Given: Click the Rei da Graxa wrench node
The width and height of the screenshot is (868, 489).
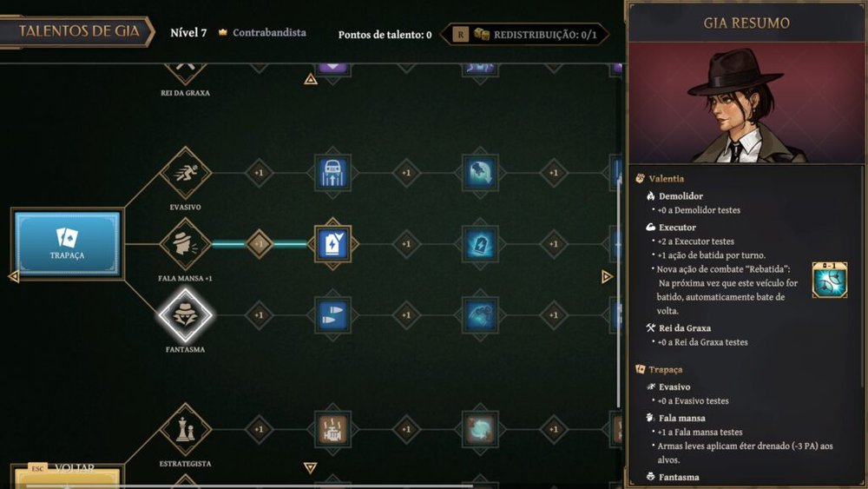Looking at the screenshot, I should (x=185, y=69).
